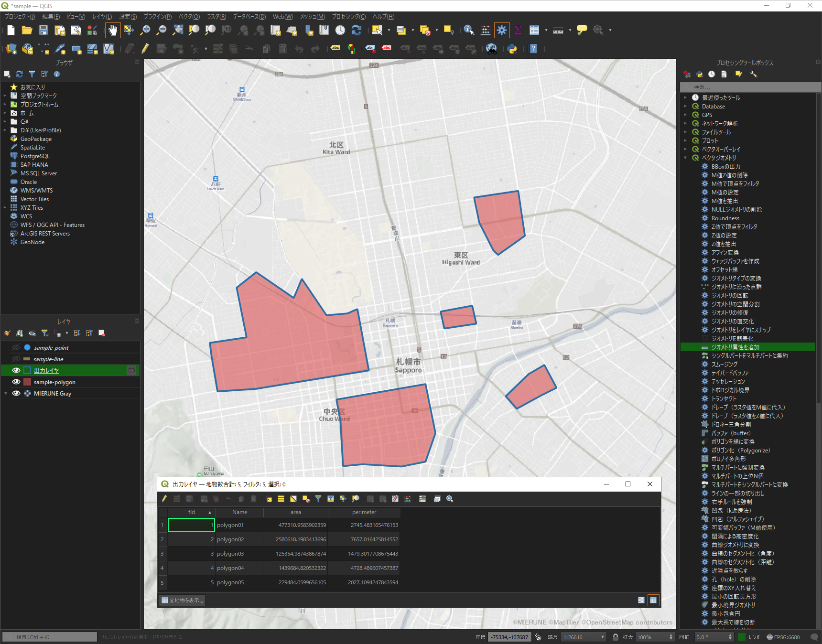
Task: Lock the map scale with padlock icon
Action: 616,637
